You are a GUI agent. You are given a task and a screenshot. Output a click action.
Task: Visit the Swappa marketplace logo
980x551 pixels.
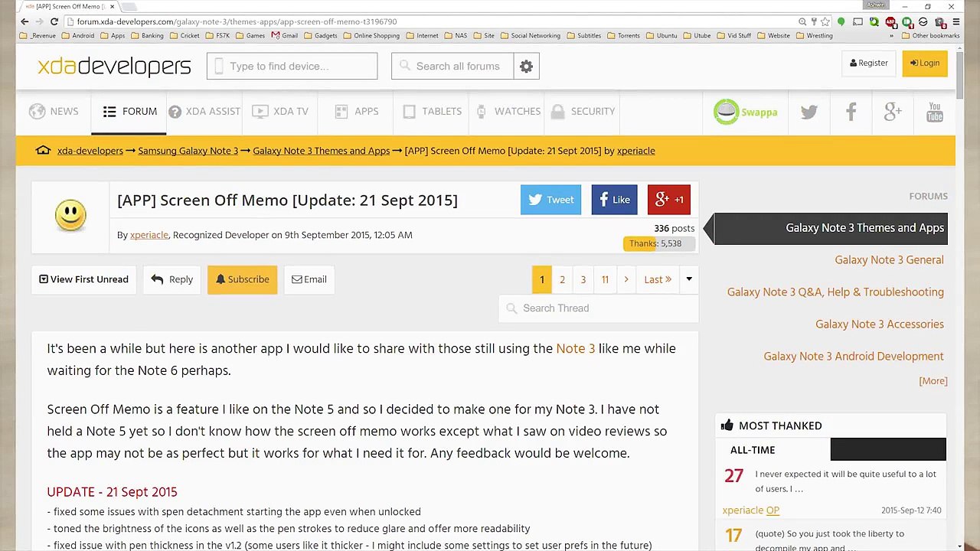tap(746, 112)
